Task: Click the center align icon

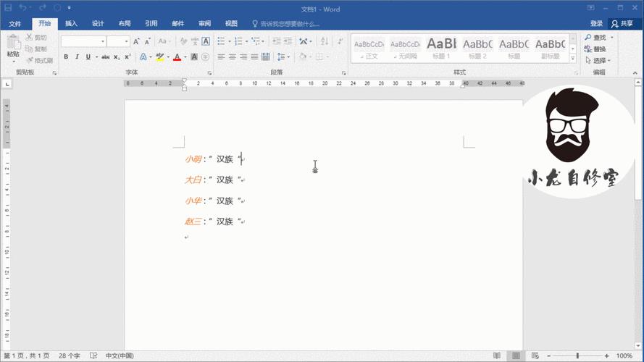Action: (x=233, y=56)
